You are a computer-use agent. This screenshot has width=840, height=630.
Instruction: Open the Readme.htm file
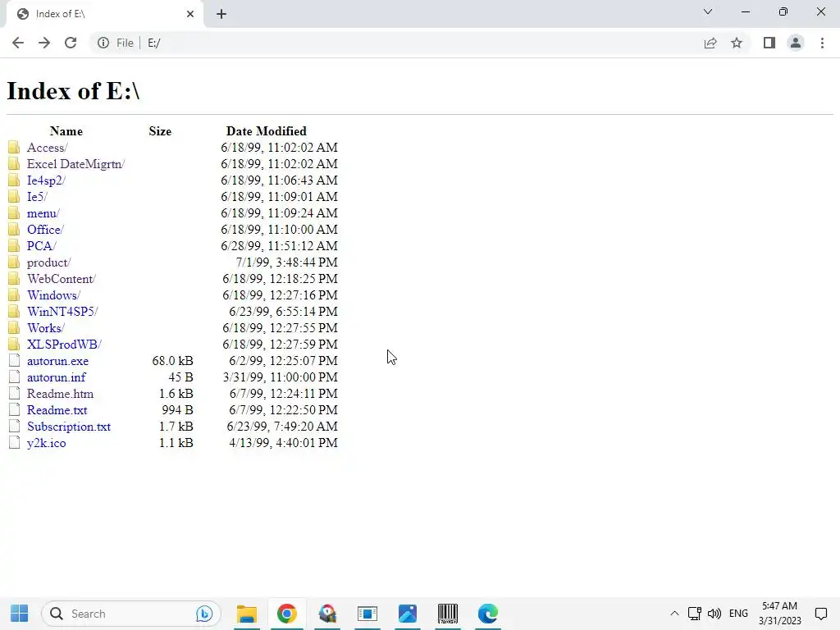coord(60,394)
